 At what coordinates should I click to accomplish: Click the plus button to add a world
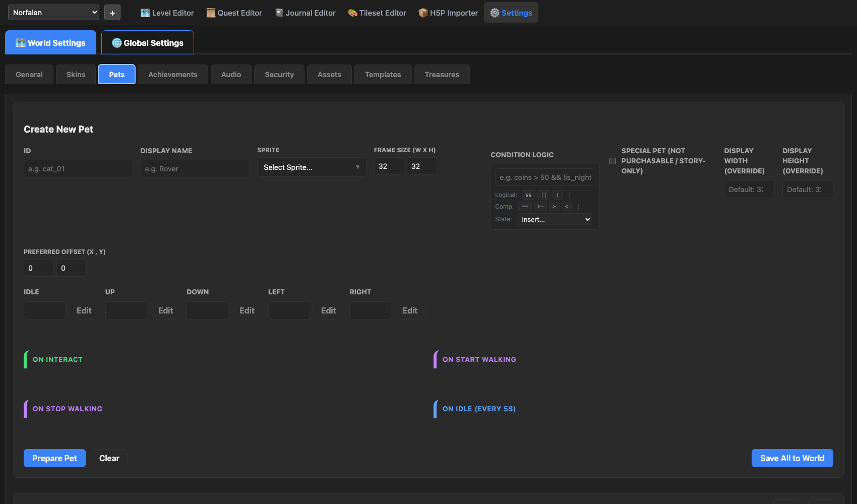(x=112, y=13)
